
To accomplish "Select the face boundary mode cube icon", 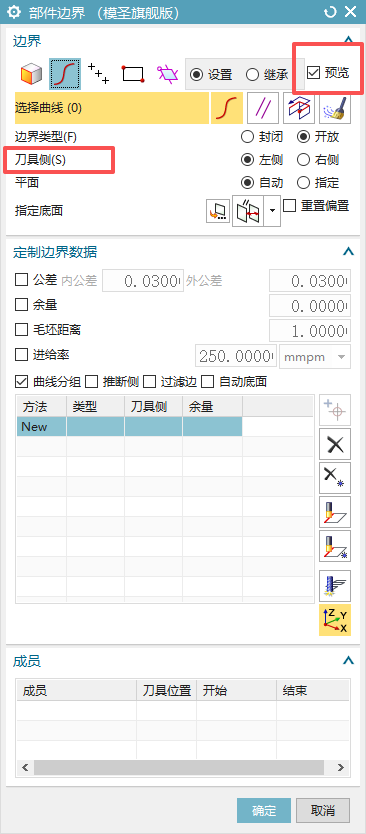I will [x=31, y=74].
